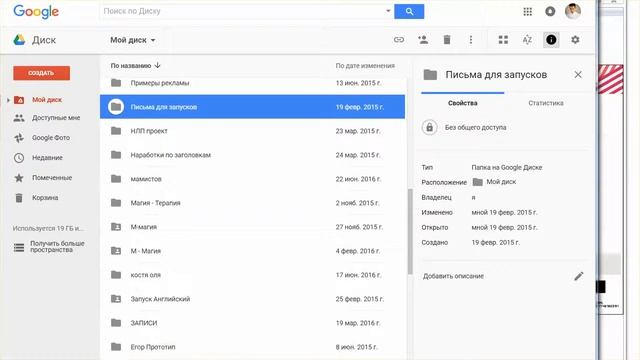Delete the selected folder with trash icon
Image resolution: width=640 pixels, height=360 pixels.
click(447, 40)
